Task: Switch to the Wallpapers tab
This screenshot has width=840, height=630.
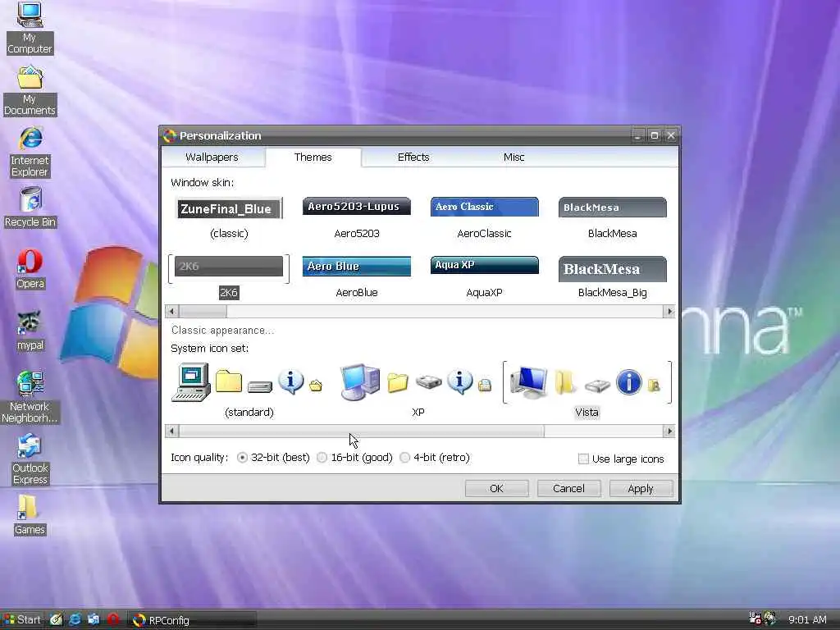Action: (212, 157)
